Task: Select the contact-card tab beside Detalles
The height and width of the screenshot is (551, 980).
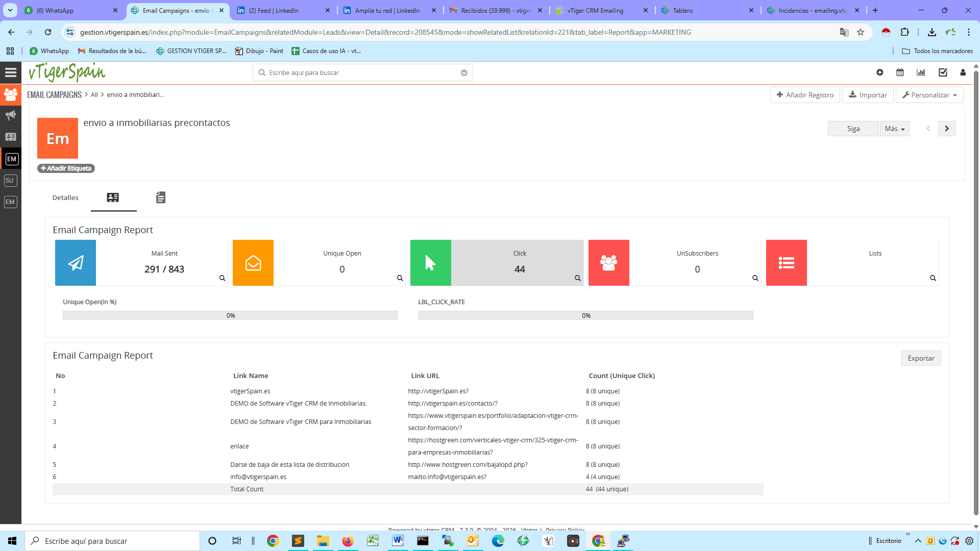Action: pyautogui.click(x=113, y=197)
